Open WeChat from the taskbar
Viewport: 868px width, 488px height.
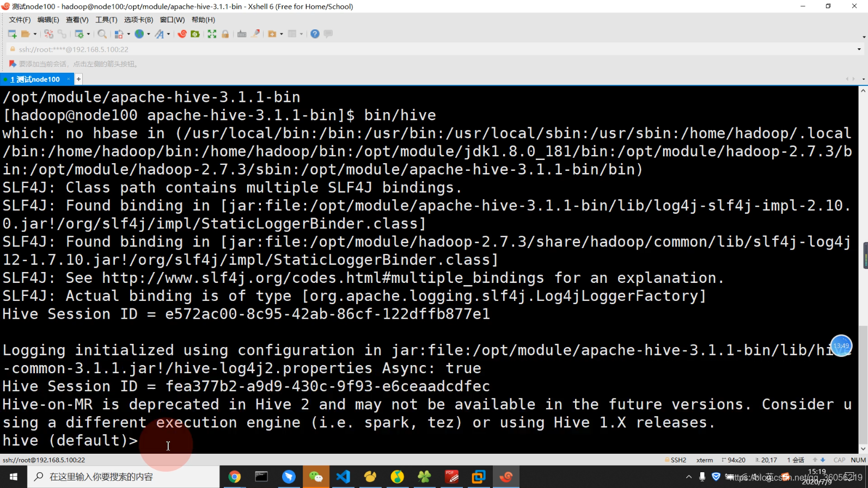316,477
